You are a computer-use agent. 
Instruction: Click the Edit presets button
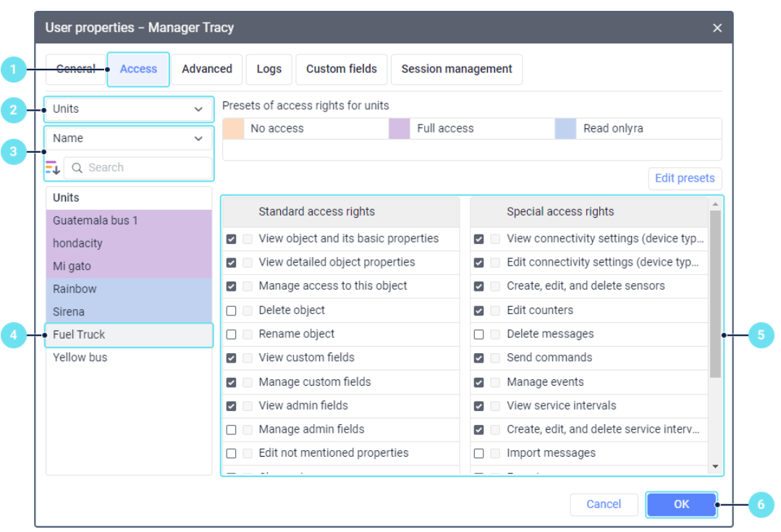pos(685,178)
